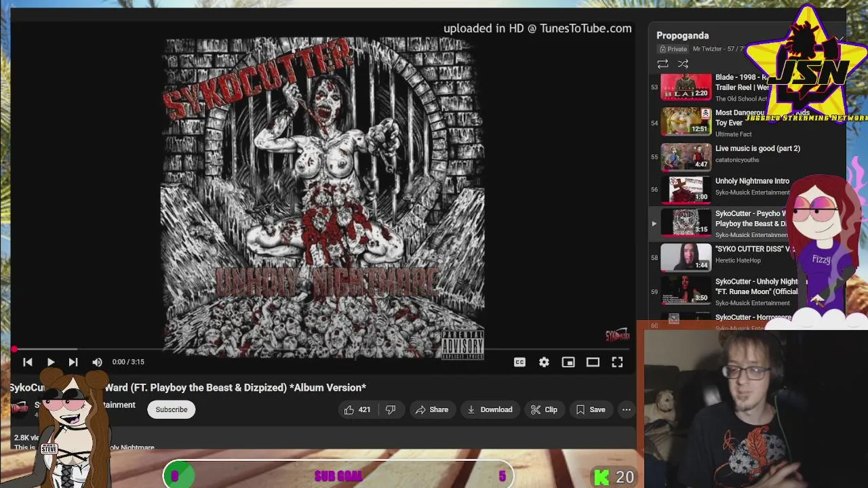Enable miniplayer mode icon
The width and height of the screenshot is (868, 488).
(568, 362)
